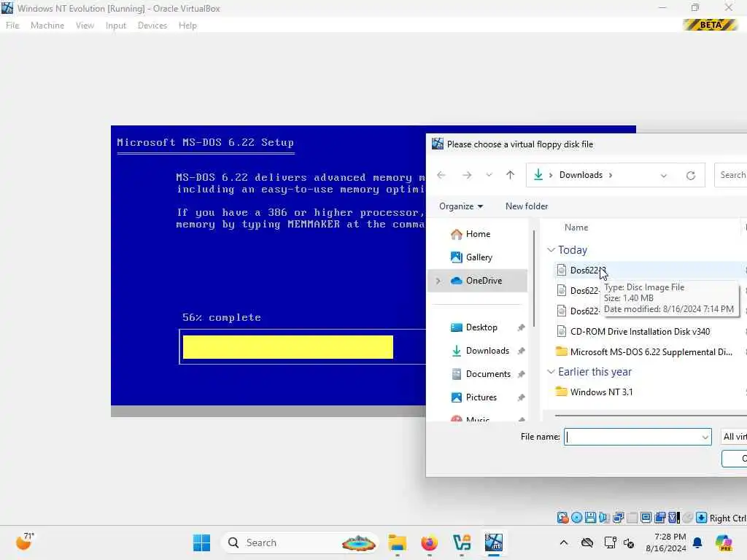
Task: Select the Windows NT 3.1 folder
Action: click(x=601, y=392)
